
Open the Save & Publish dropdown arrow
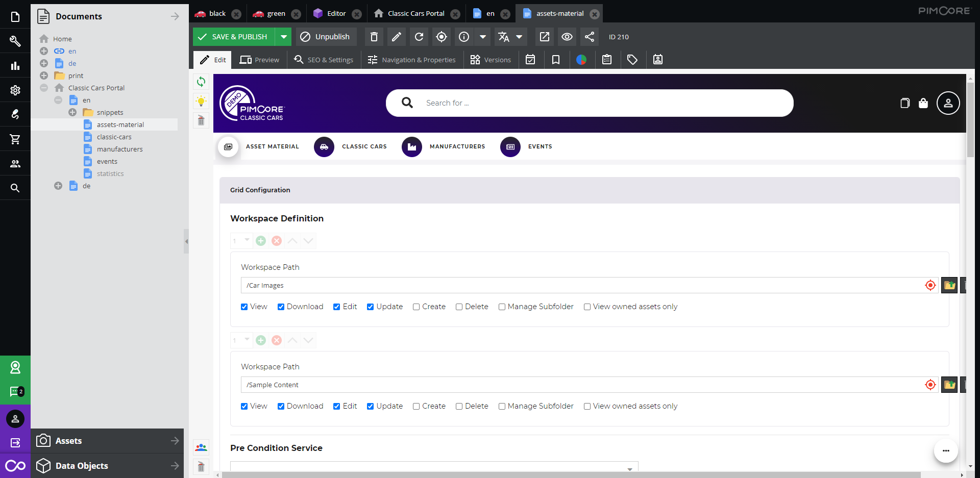[284, 37]
